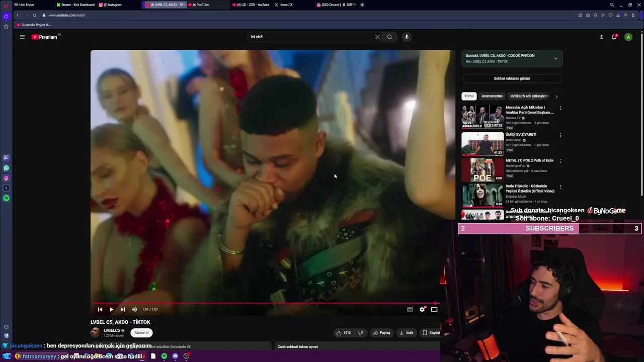Open 'Mevzular Açık Mikrofon' video thumbnail

pos(482,117)
